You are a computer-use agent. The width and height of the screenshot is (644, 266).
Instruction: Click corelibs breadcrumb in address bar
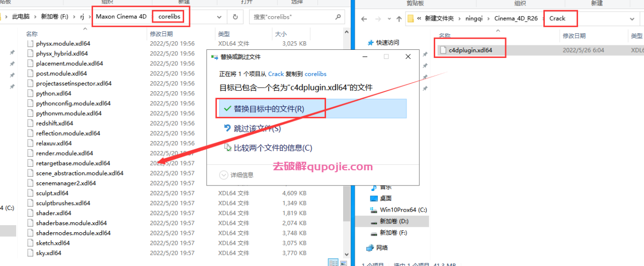click(x=169, y=17)
